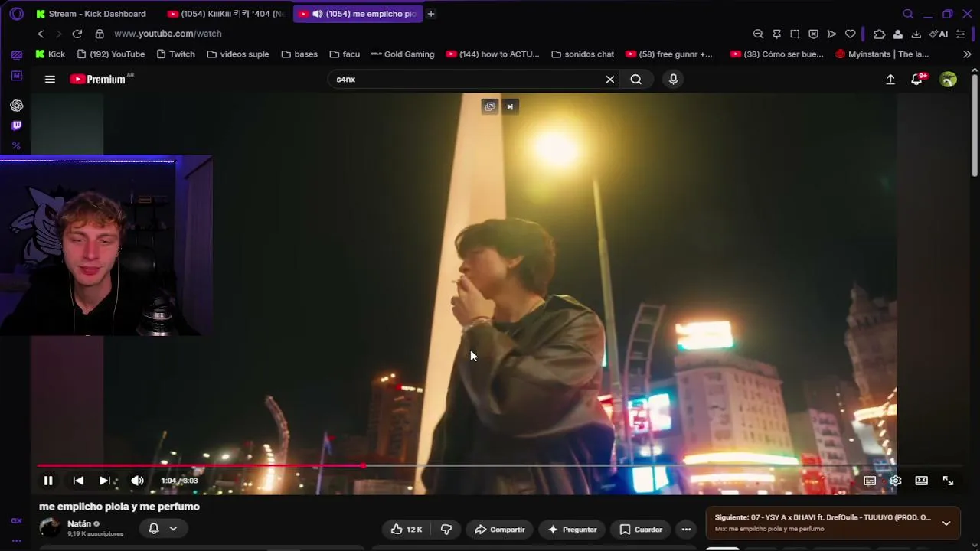Show more bookmarks overflow chevron
This screenshot has height=551, width=980.
967,54
